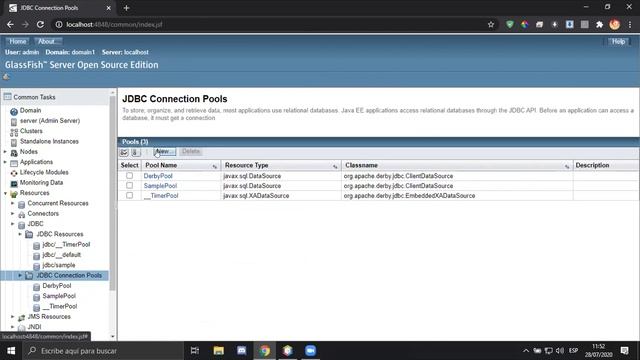Sort table by Resource Type column icon
The image size is (640, 360).
click(x=335, y=166)
